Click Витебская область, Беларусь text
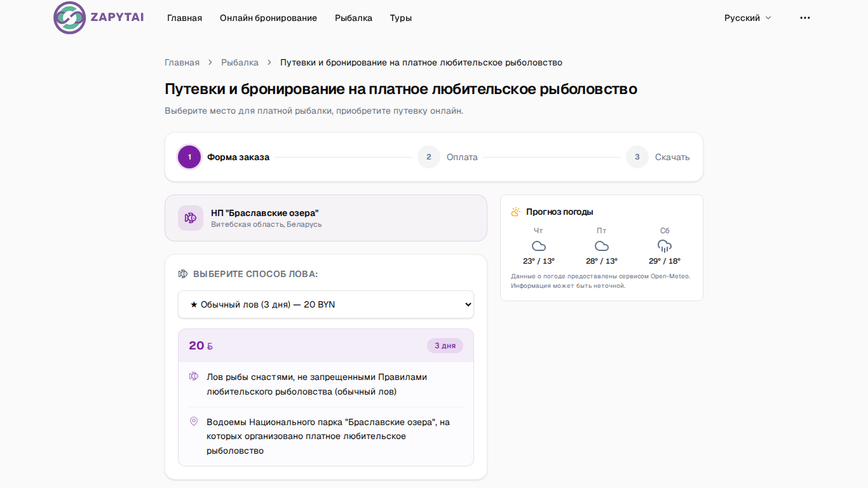The width and height of the screenshot is (868, 488). tap(266, 224)
